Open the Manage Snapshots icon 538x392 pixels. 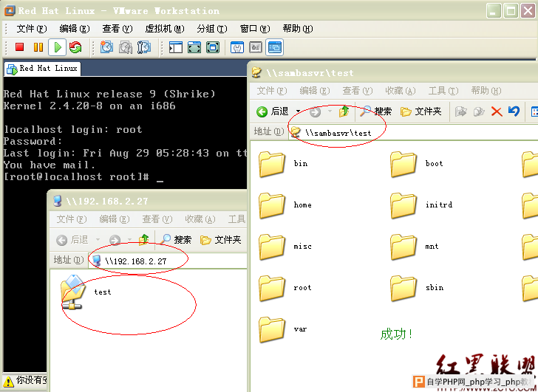144,47
